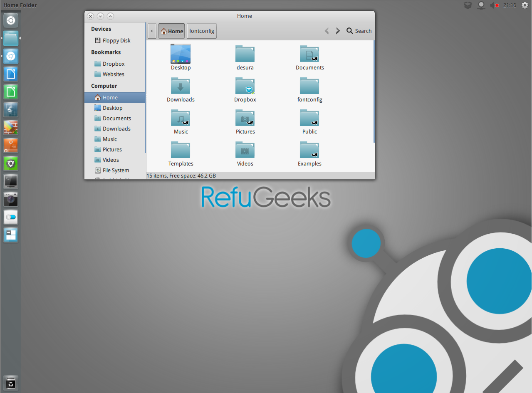The height and width of the screenshot is (393, 532).
Task: Select File System in the sidebar
Action: click(x=116, y=171)
